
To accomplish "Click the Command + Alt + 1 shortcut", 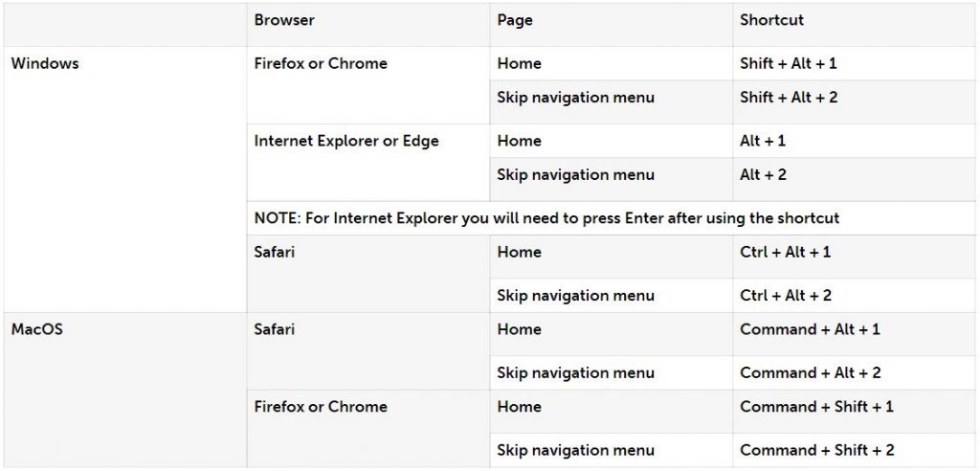I will coord(810,329).
